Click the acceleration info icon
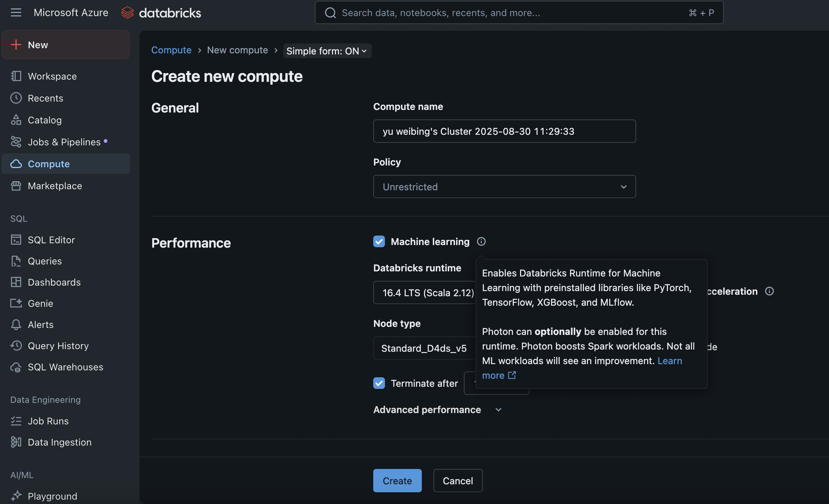 tap(769, 291)
